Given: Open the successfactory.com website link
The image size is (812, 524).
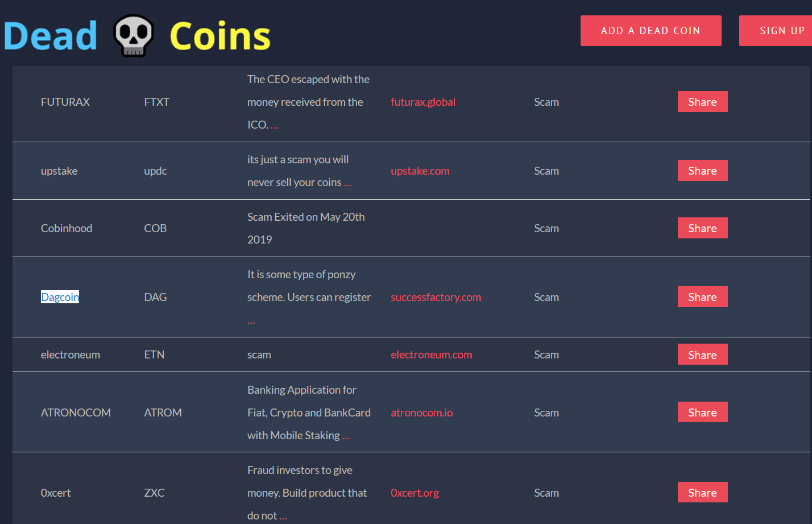Looking at the screenshot, I should pos(436,297).
